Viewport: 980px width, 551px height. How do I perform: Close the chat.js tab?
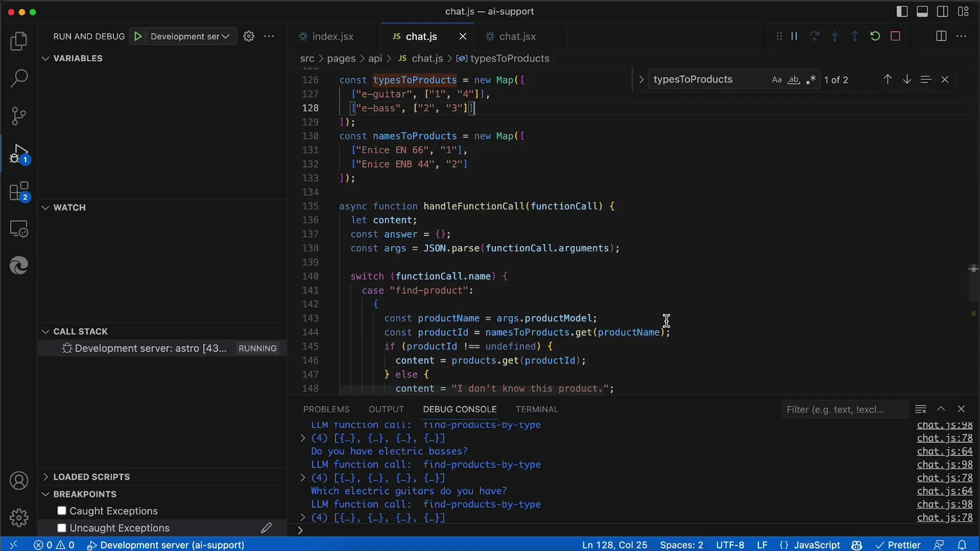463,36
